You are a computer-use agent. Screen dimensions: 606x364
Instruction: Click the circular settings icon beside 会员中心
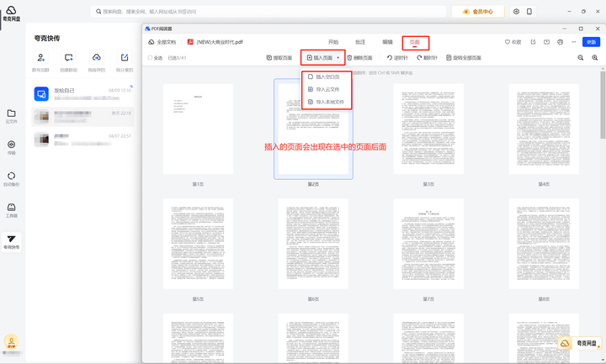516,12
